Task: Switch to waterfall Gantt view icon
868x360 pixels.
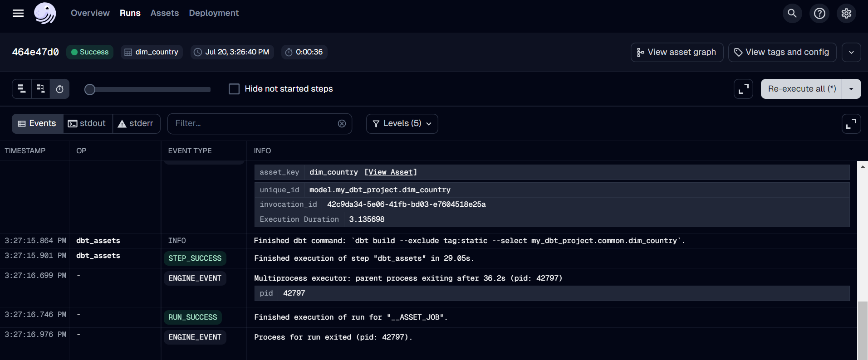Action: click(41, 89)
